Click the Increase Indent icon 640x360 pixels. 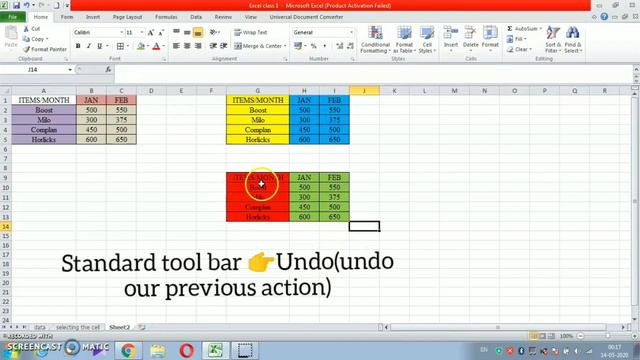click(x=224, y=46)
